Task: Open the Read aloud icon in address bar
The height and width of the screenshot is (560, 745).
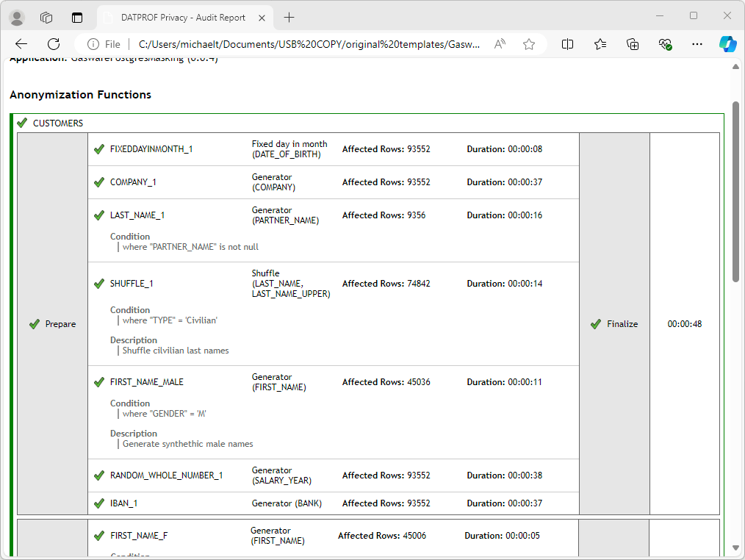Action: pyautogui.click(x=500, y=44)
